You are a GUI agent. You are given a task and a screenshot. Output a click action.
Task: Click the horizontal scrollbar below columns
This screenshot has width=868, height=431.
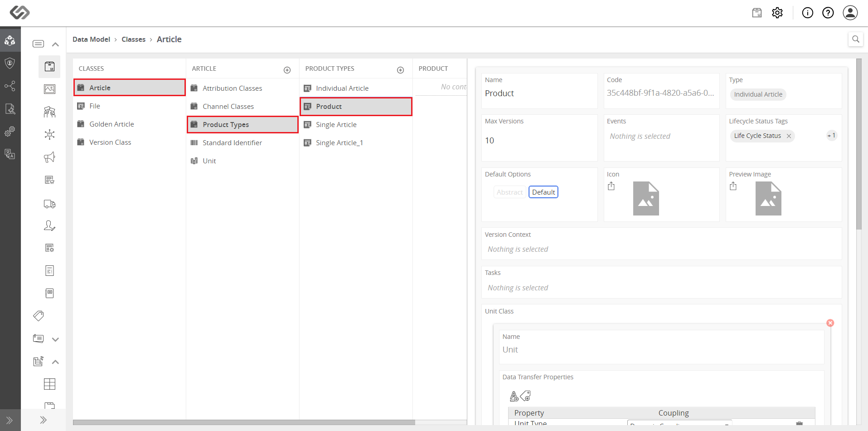click(x=244, y=422)
